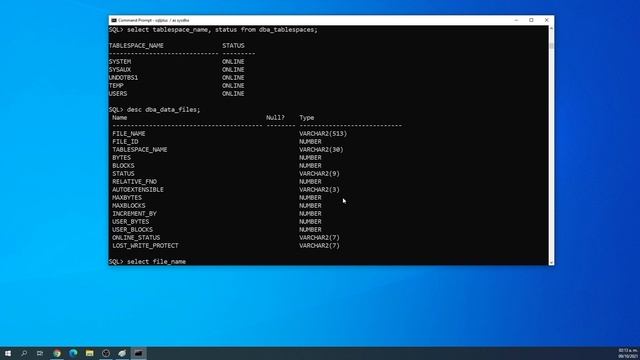Open File Explorer from taskbar
The width and height of the screenshot is (640, 360).
click(89, 353)
